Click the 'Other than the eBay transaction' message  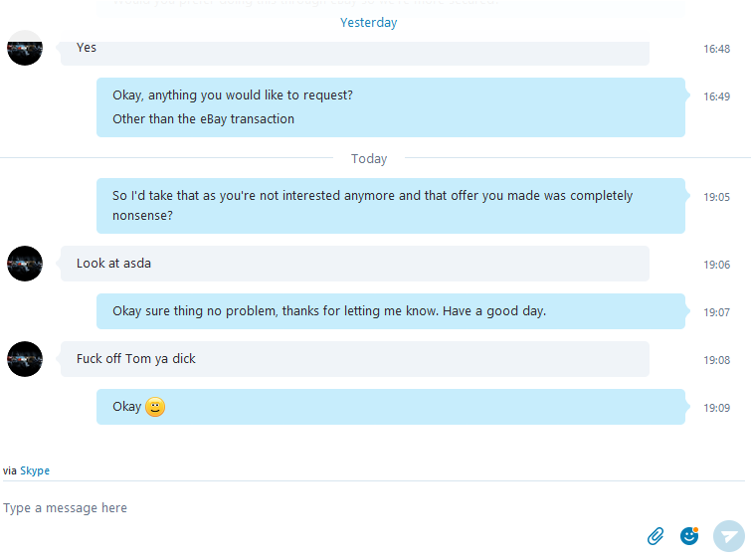tap(204, 118)
